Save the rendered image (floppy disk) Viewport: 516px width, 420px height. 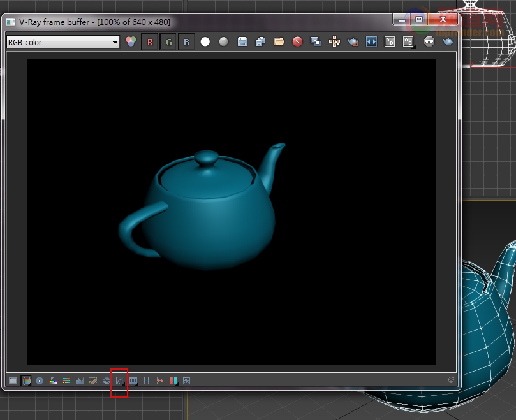tap(242, 42)
